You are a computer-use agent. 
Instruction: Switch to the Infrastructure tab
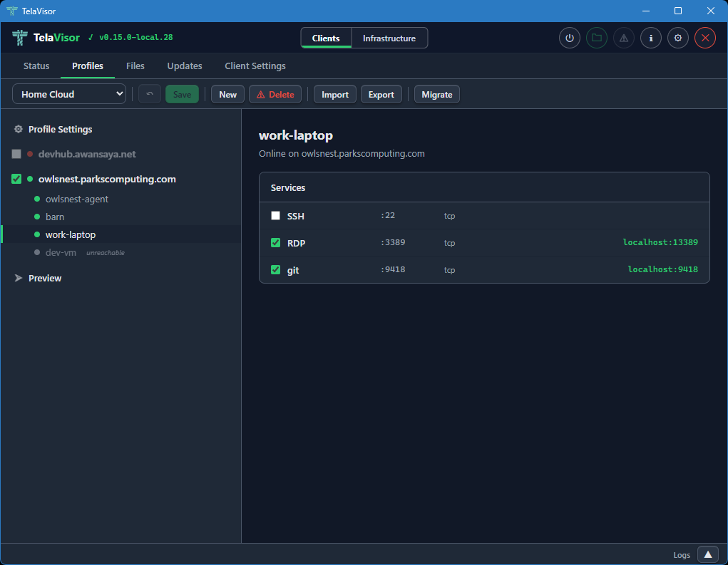tap(389, 38)
